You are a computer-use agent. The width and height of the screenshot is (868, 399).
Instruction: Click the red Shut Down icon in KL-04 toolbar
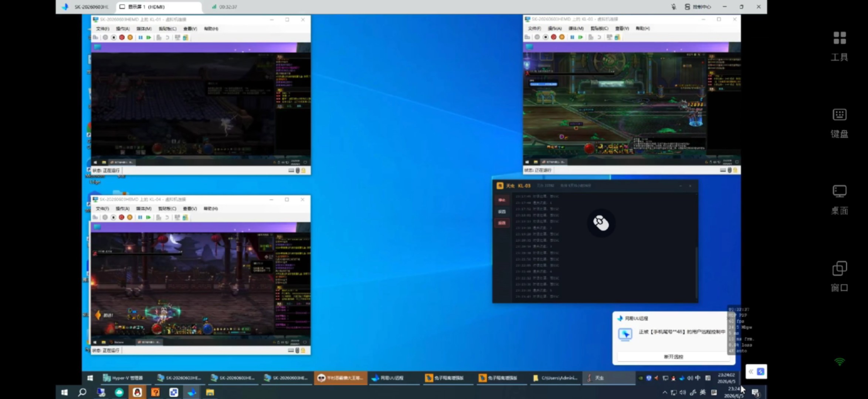(x=122, y=217)
